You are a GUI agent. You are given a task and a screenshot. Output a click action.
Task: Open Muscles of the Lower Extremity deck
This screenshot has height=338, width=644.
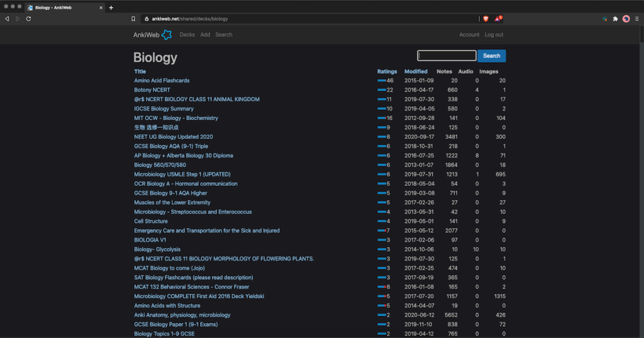[172, 203]
